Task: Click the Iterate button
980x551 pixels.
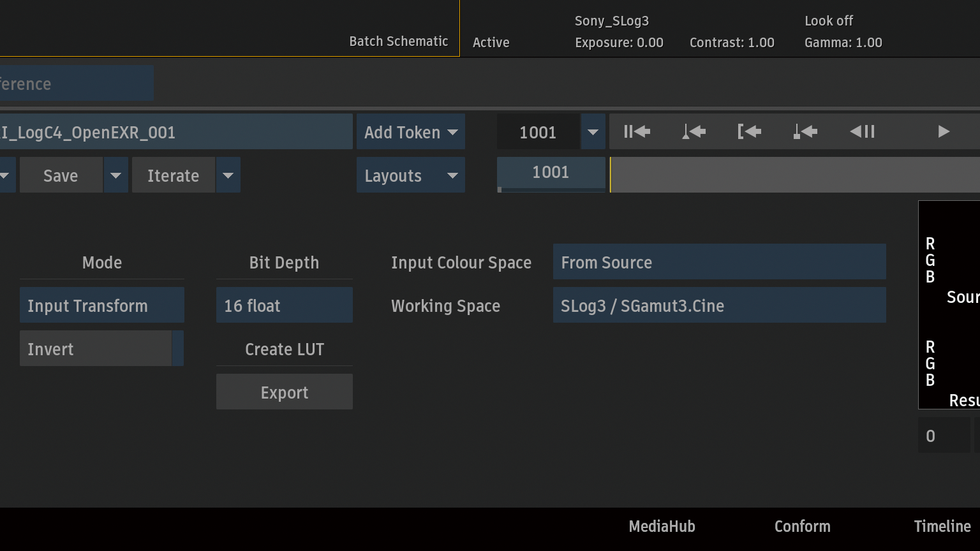Action: pyautogui.click(x=173, y=175)
